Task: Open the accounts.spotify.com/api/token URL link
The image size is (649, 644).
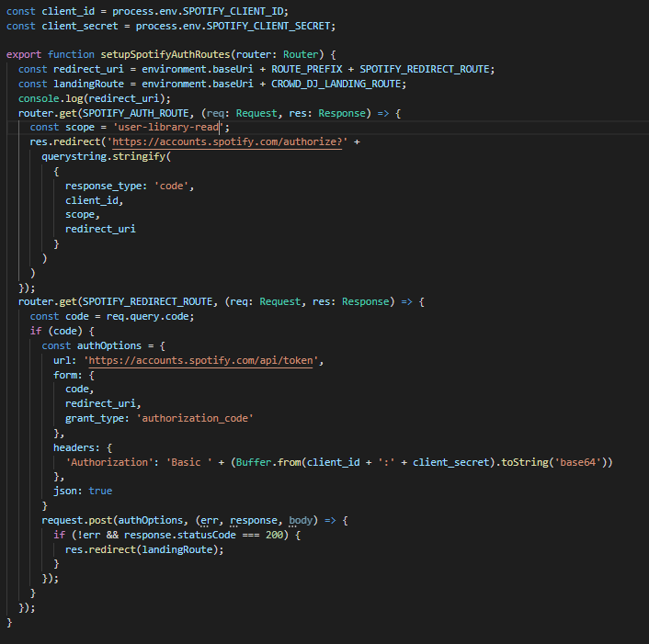Action: [200, 361]
